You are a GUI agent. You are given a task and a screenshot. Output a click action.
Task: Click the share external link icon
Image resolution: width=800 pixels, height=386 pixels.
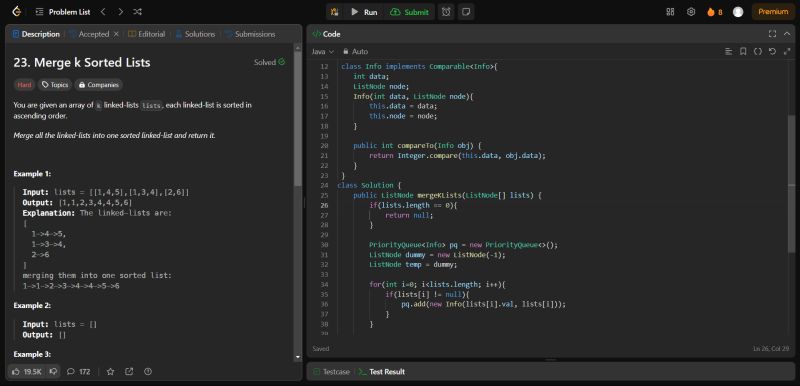[x=129, y=372]
